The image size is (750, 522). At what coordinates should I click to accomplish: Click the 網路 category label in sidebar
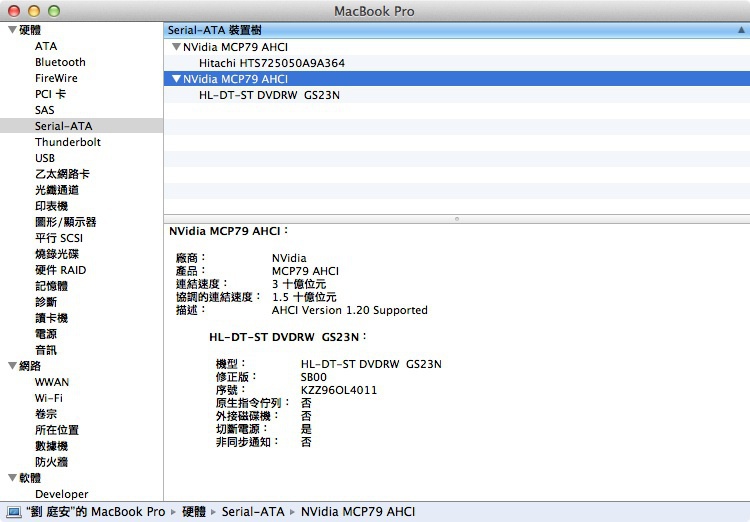pyautogui.click(x=30, y=366)
